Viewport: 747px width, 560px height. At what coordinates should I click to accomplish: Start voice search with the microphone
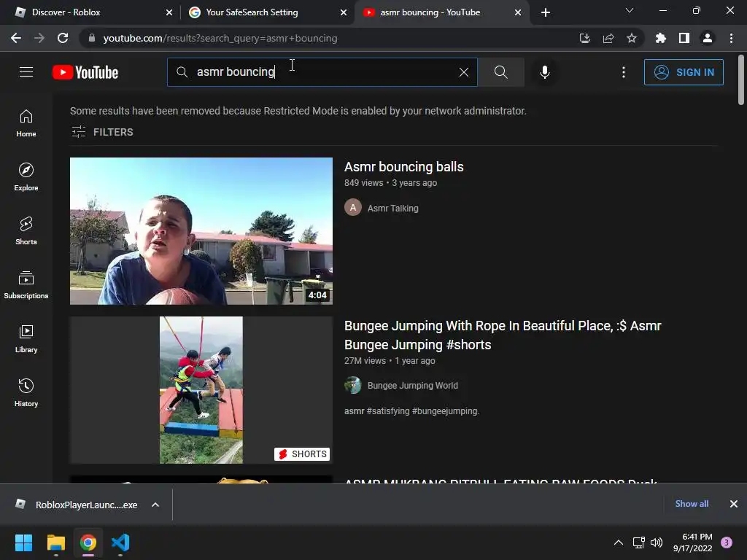click(544, 72)
